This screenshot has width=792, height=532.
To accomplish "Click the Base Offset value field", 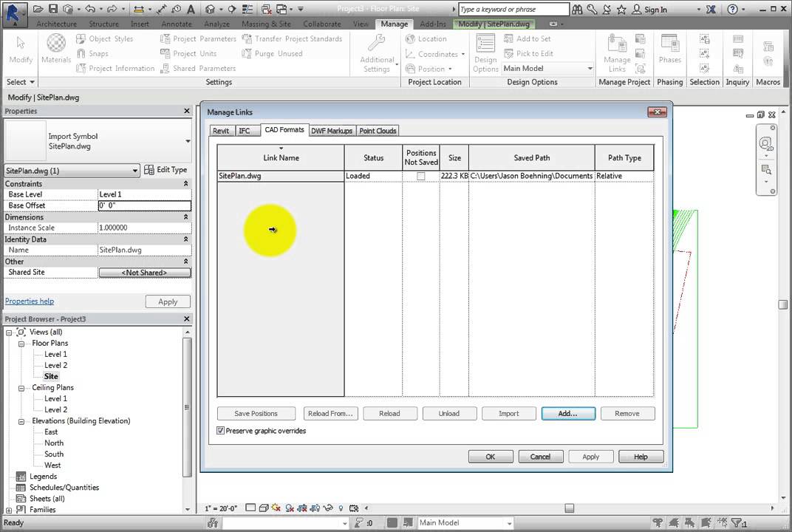I will pos(145,205).
